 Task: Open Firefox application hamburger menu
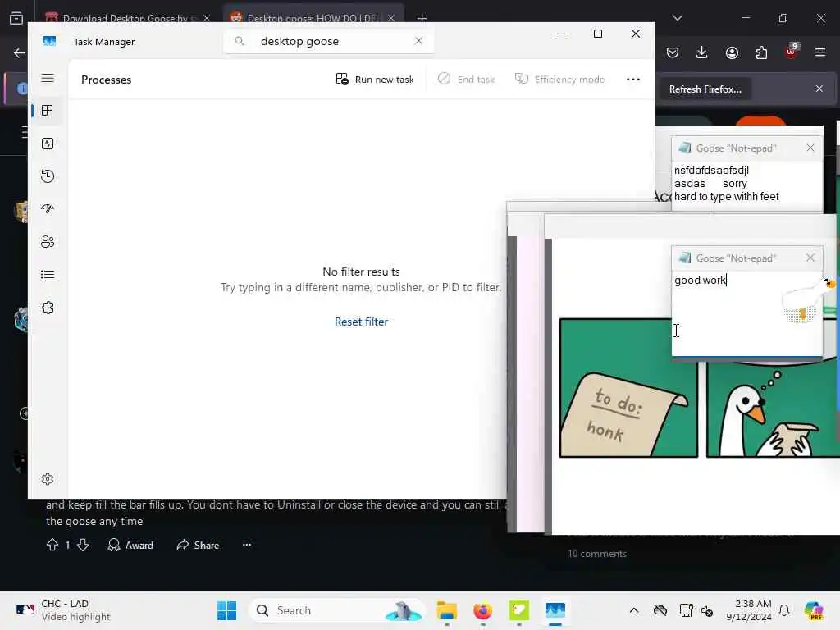(820, 52)
